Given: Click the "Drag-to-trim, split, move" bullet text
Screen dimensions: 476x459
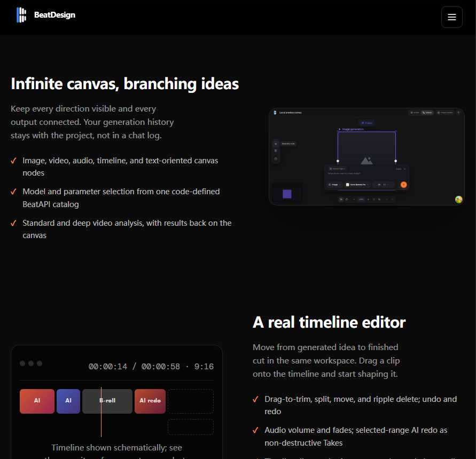Looking at the screenshot, I should point(361,405).
